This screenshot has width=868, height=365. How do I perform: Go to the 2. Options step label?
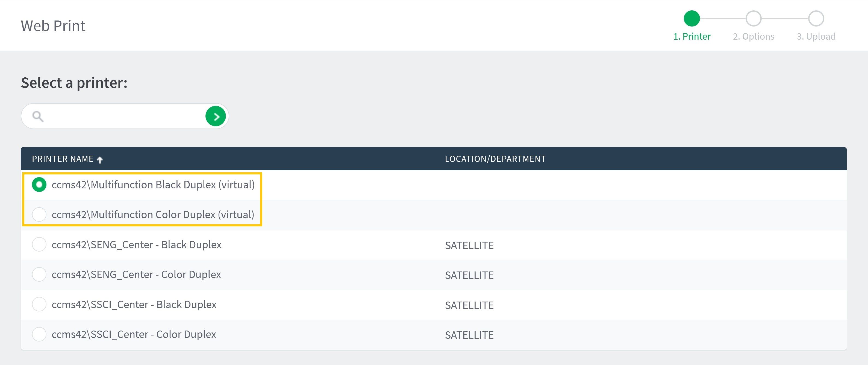[x=754, y=36]
